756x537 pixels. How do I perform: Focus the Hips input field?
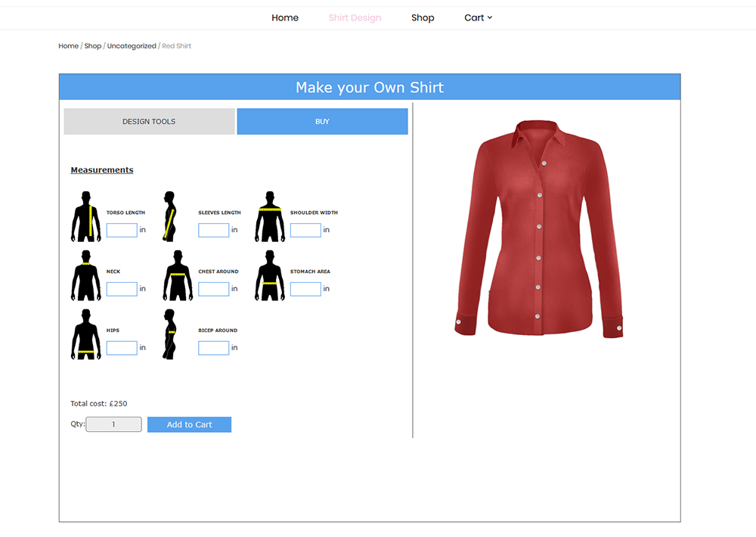122,348
